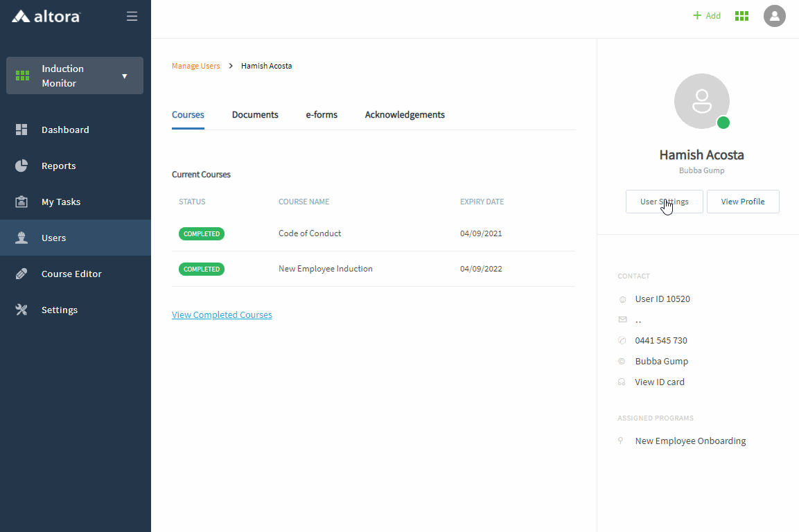This screenshot has height=532, width=799.
Task: Click the User Settings button
Action: tap(664, 202)
